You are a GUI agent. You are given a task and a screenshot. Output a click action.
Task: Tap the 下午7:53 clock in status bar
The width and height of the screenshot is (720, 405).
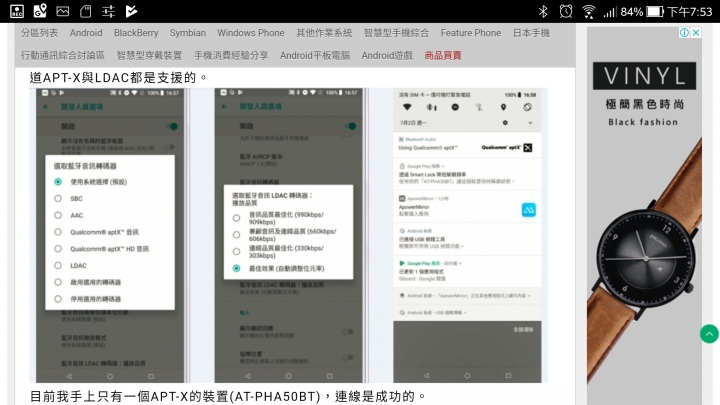click(690, 11)
